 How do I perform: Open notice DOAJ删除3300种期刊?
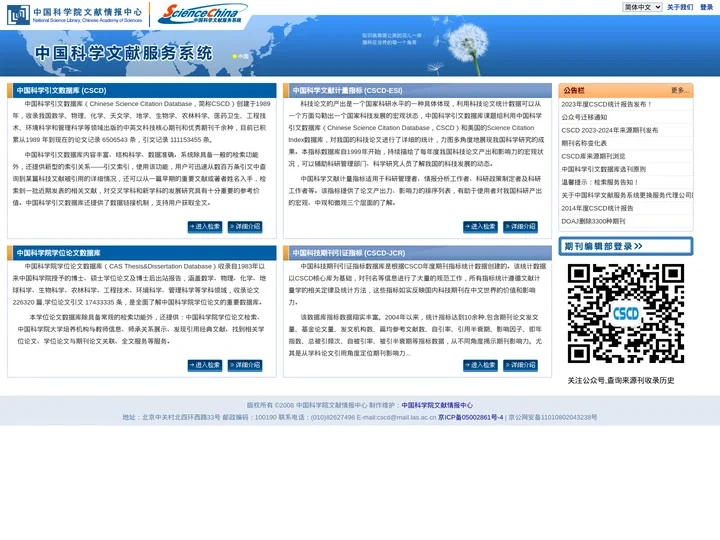(x=593, y=221)
